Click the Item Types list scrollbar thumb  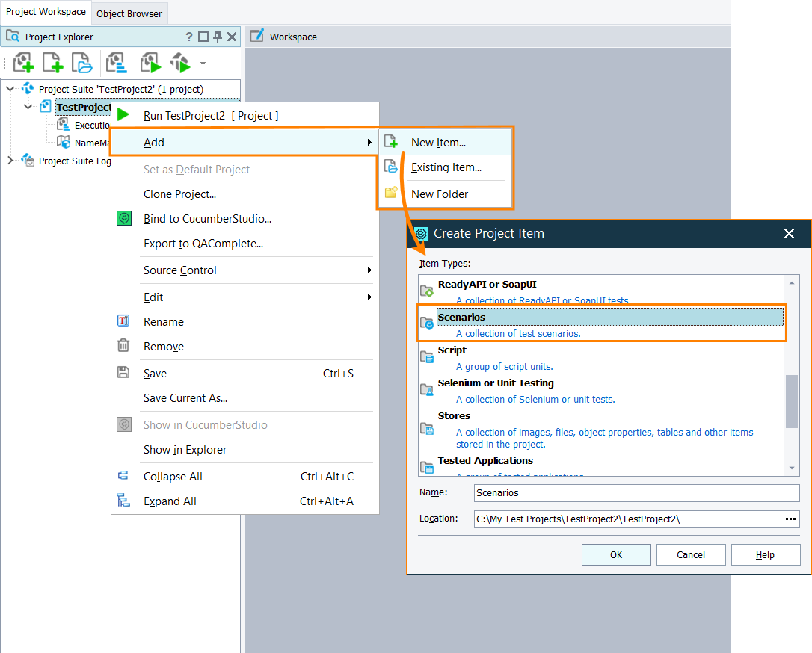792,400
